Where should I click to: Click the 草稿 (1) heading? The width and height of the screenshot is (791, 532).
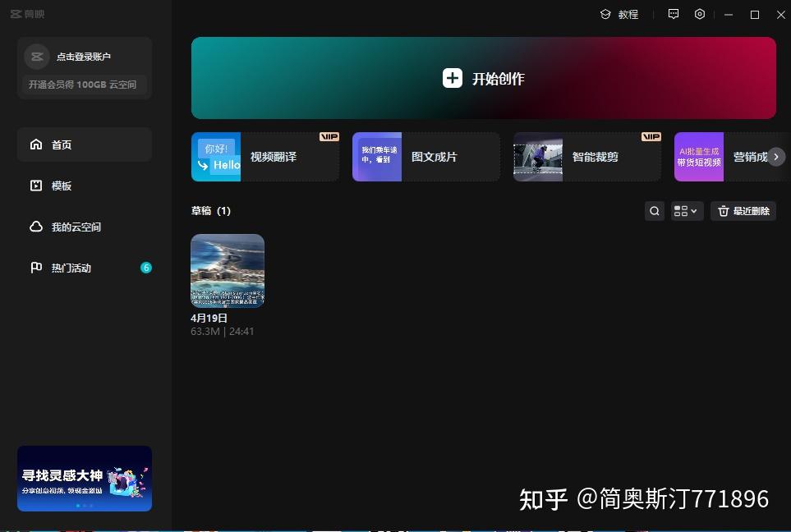pyautogui.click(x=211, y=211)
